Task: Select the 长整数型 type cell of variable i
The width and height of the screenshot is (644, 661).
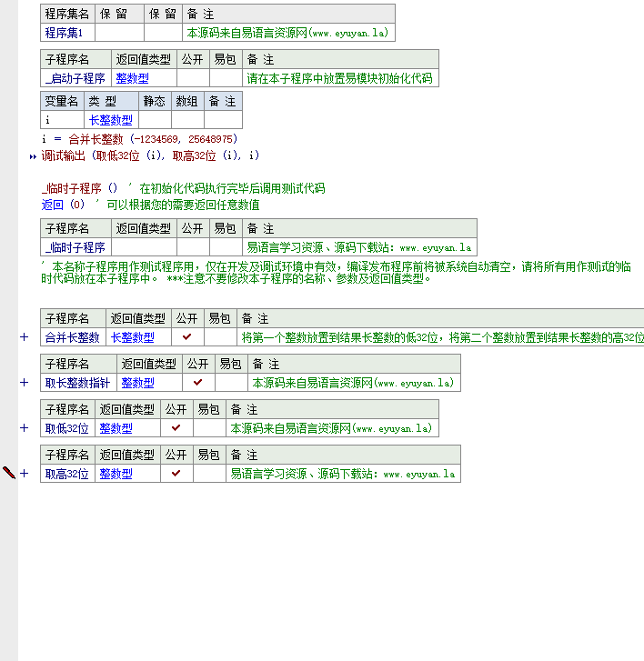Action: tap(111, 120)
